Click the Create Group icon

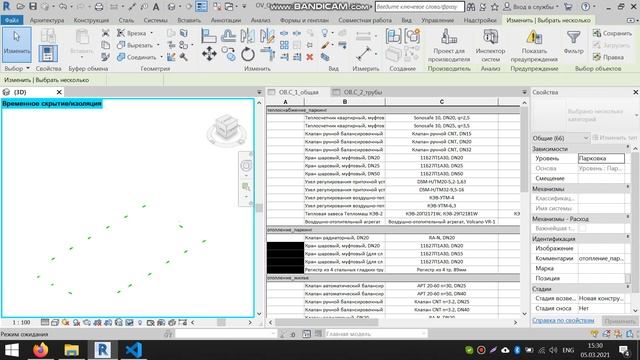(x=412, y=36)
